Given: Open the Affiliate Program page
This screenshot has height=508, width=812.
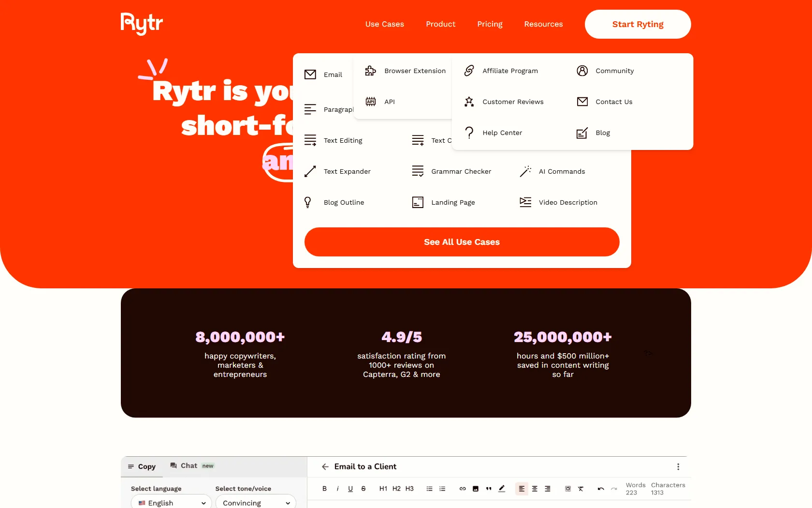Looking at the screenshot, I should click(x=501, y=71).
